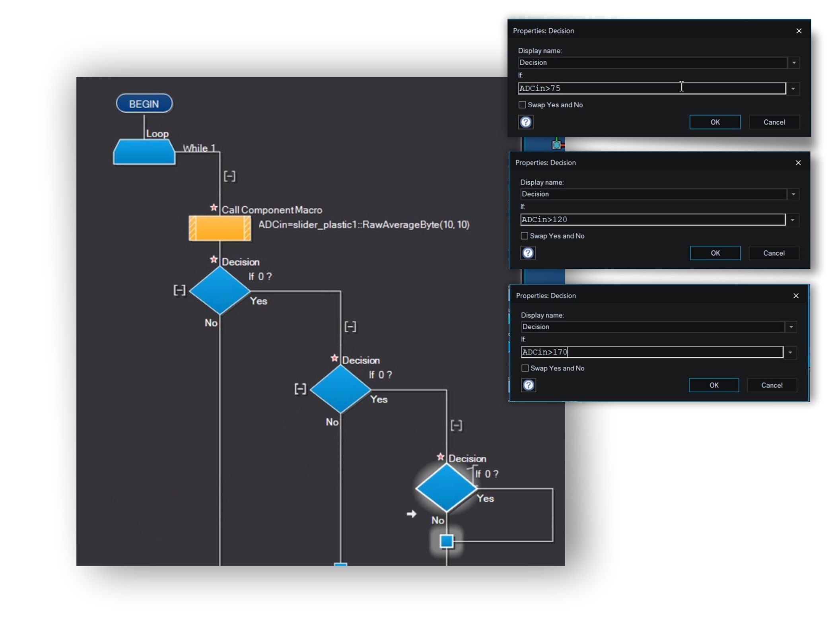This screenshot has width=836, height=644.
Task: Open Display name dropdown in top dialog
Action: (x=793, y=63)
